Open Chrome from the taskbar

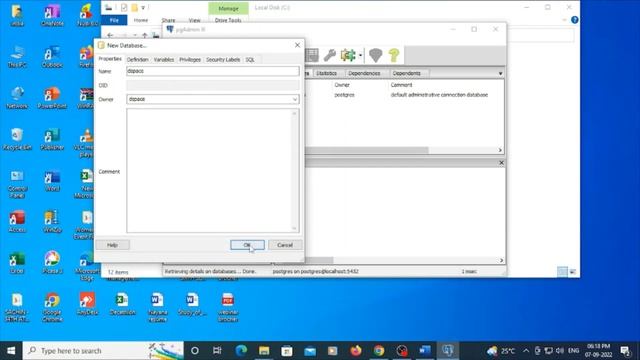pos(379,351)
